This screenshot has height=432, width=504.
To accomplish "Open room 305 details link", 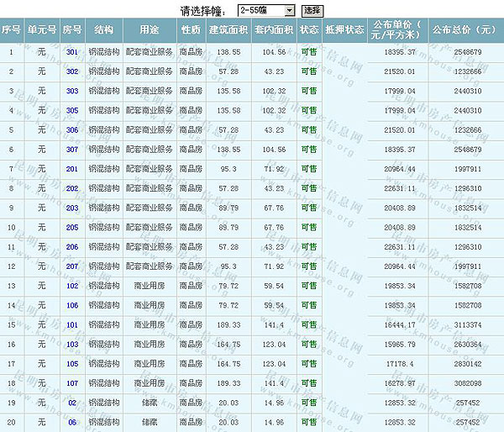I will (x=72, y=110).
